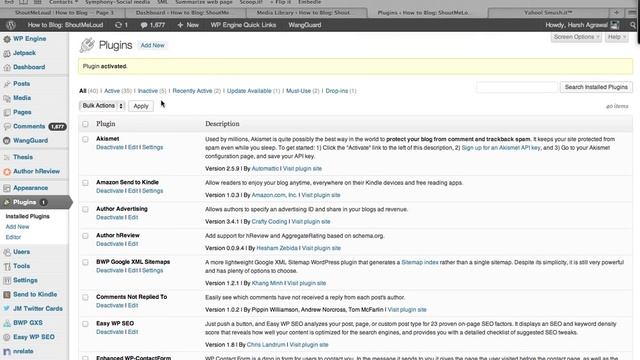The image size is (640, 360).
Task: Open the Bulk Actions dropdown
Action: 102,106
